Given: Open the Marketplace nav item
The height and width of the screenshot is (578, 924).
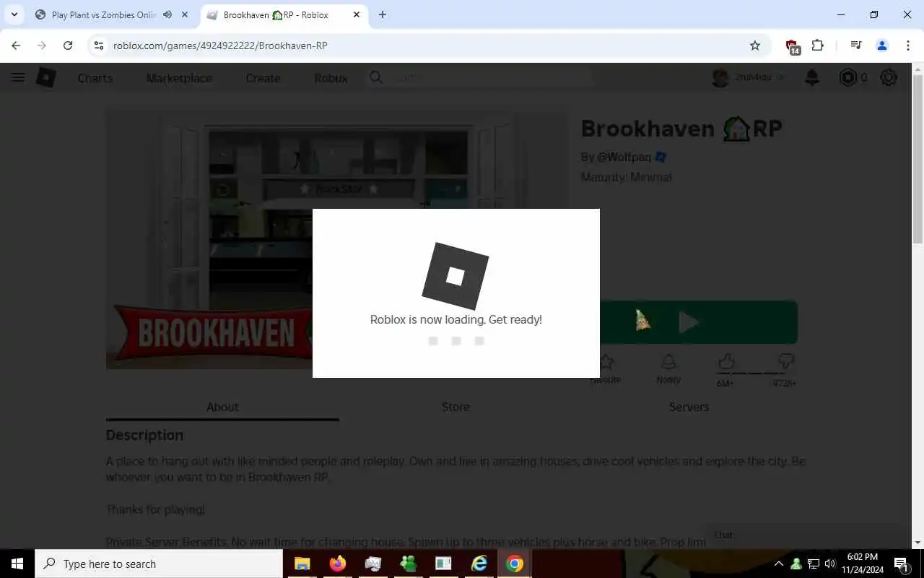Looking at the screenshot, I should [179, 78].
